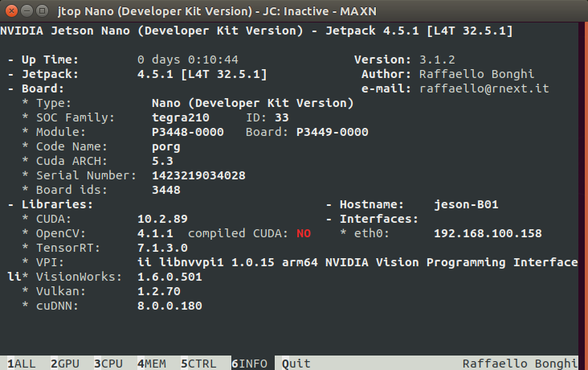The image size is (588, 370).
Task: Open the 2GPU tab
Action: 65,364
